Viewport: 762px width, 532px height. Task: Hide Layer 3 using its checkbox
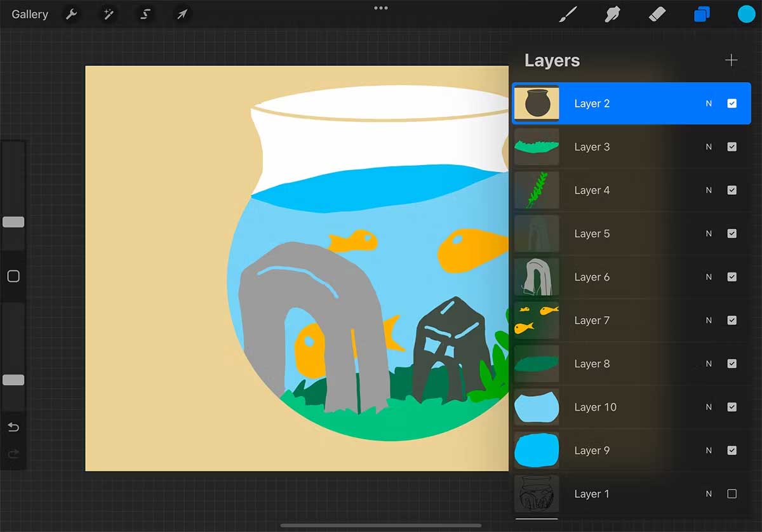tap(732, 147)
